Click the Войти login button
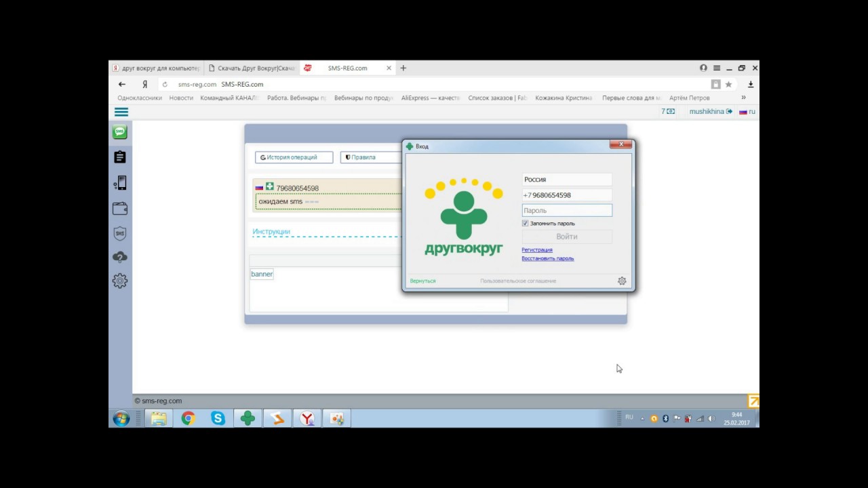 pos(567,237)
